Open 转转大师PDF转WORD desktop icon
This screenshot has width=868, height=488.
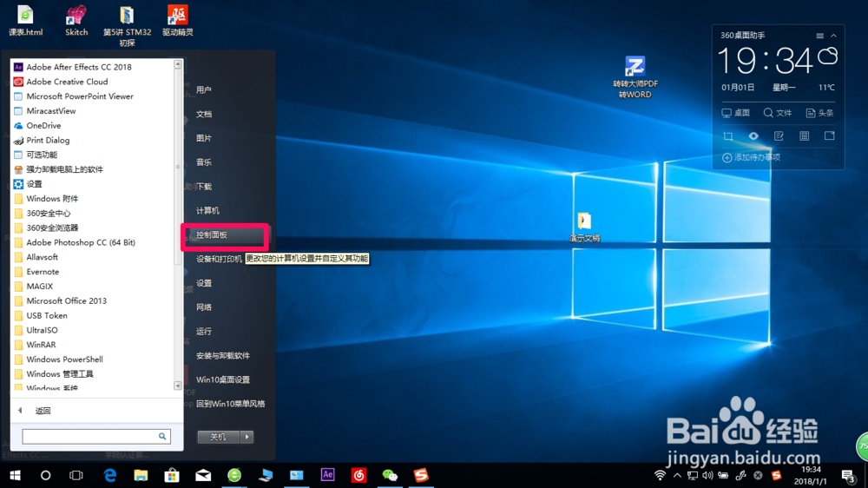click(635, 77)
